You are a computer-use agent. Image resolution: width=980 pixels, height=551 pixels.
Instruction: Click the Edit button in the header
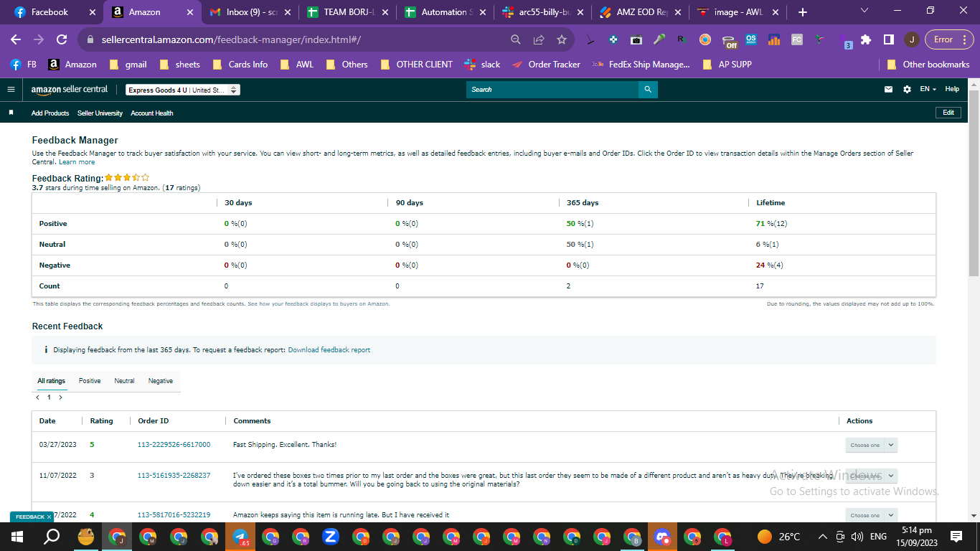pyautogui.click(x=948, y=113)
